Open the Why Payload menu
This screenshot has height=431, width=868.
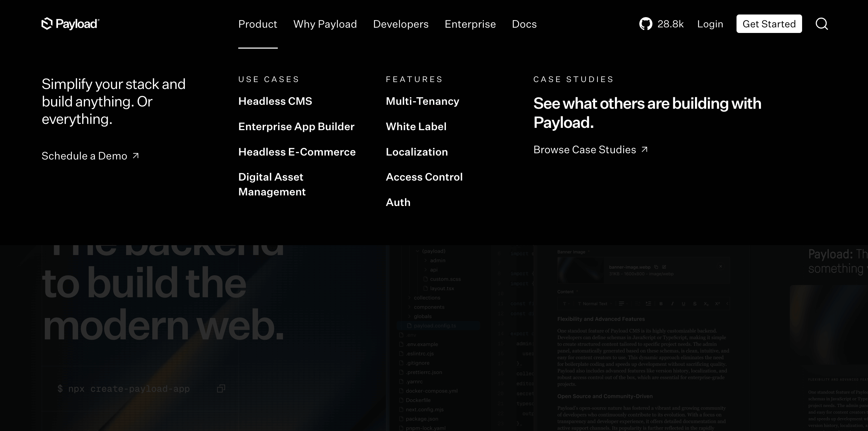click(325, 24)
